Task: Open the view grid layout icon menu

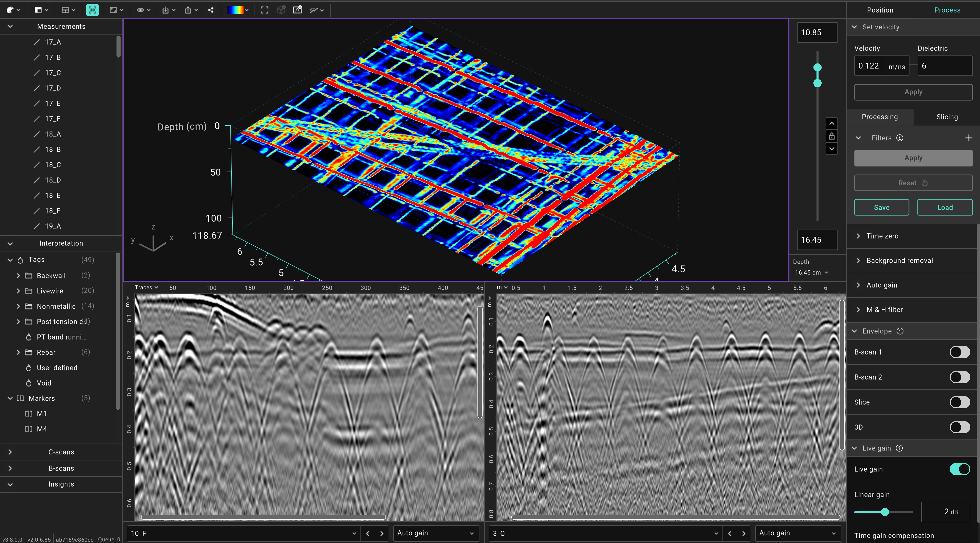Action: point(68,10)
